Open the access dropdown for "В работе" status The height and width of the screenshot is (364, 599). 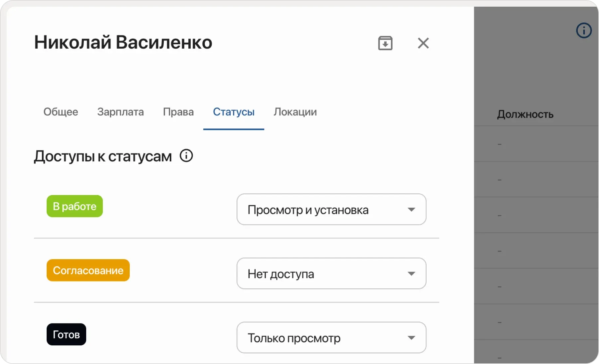(331, 210)
